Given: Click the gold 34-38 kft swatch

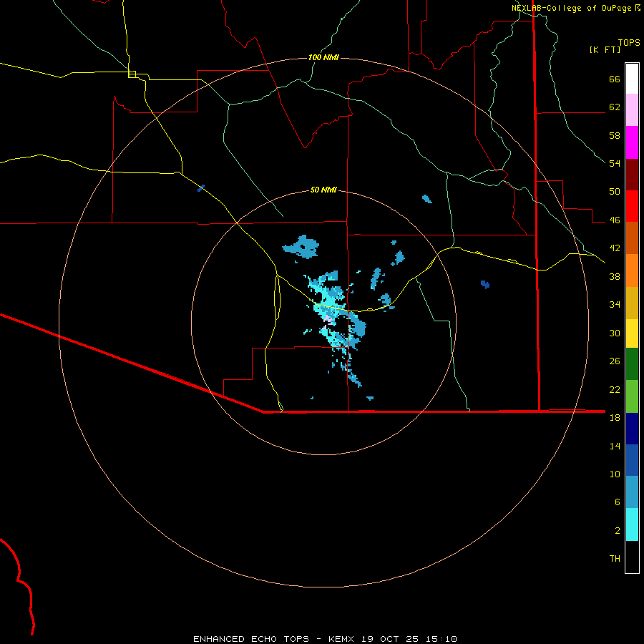Looking at the screenshot, I should click(632, 303).
